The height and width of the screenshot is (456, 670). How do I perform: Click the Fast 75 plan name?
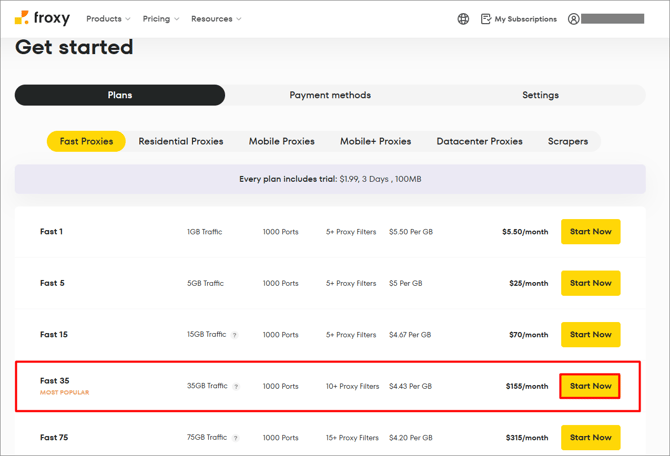click(54, 438)
